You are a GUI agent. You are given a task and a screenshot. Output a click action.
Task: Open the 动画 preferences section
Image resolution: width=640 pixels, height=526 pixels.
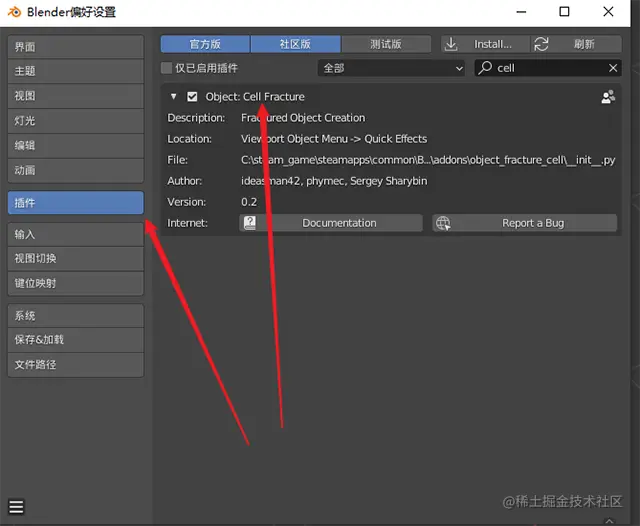pyautogui.click(x=76, y=171)
